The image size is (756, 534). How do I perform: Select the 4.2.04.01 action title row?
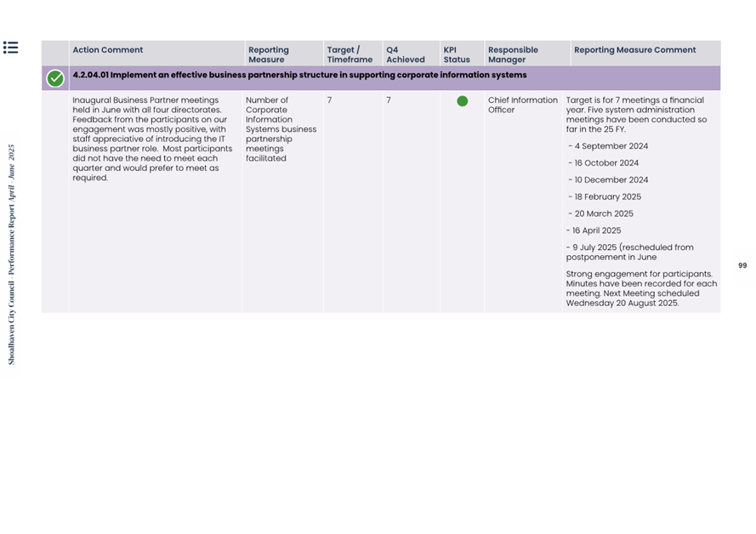(x=299, y=75)
